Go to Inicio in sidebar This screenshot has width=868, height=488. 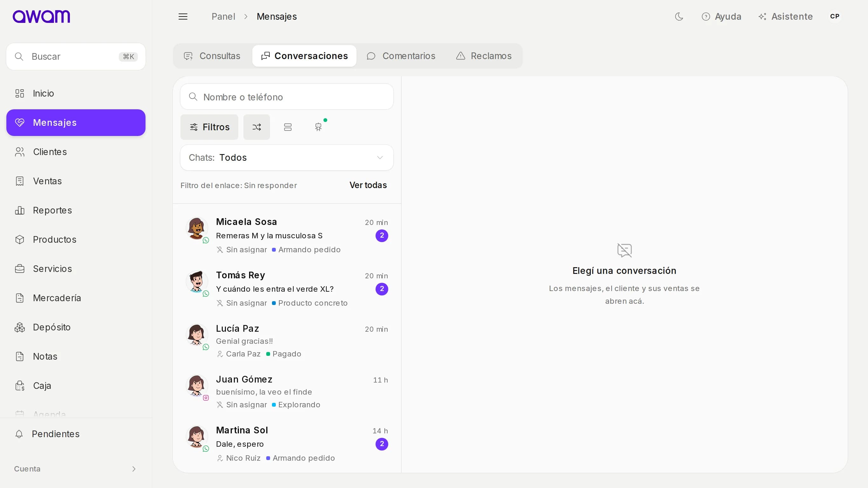coord(76,93)
